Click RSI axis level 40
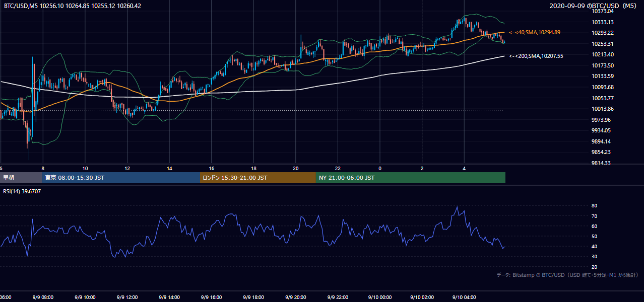This screenshot has width=644, height=302. click(x=594, y=247)
